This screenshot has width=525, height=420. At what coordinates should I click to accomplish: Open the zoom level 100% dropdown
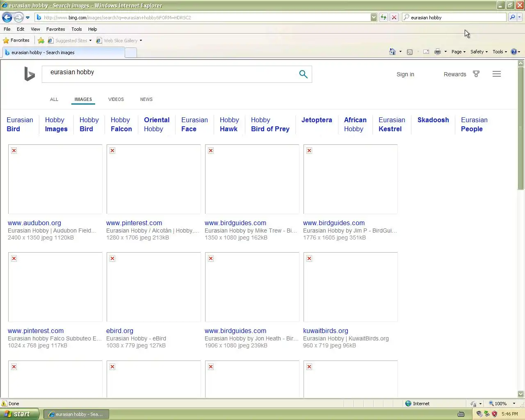514,404
